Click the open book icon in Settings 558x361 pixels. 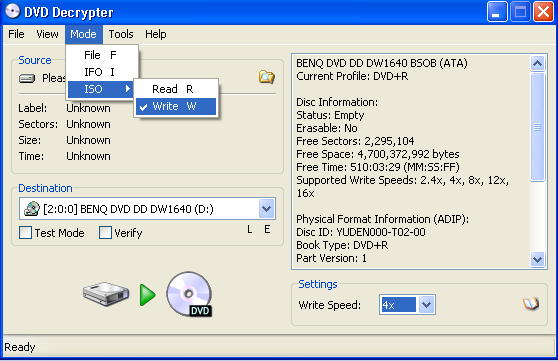pyautogui.click(x=531, y=304)
